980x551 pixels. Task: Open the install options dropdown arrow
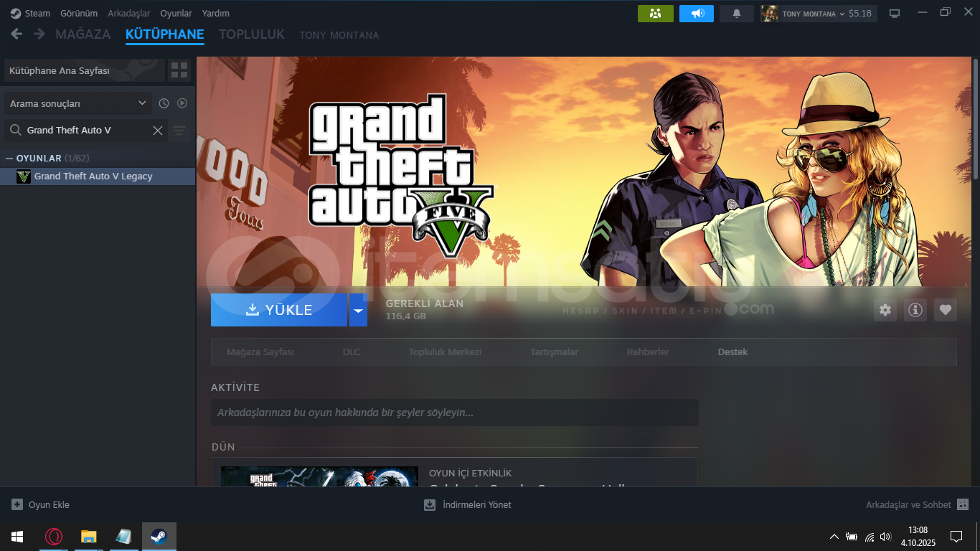(358, 310)
